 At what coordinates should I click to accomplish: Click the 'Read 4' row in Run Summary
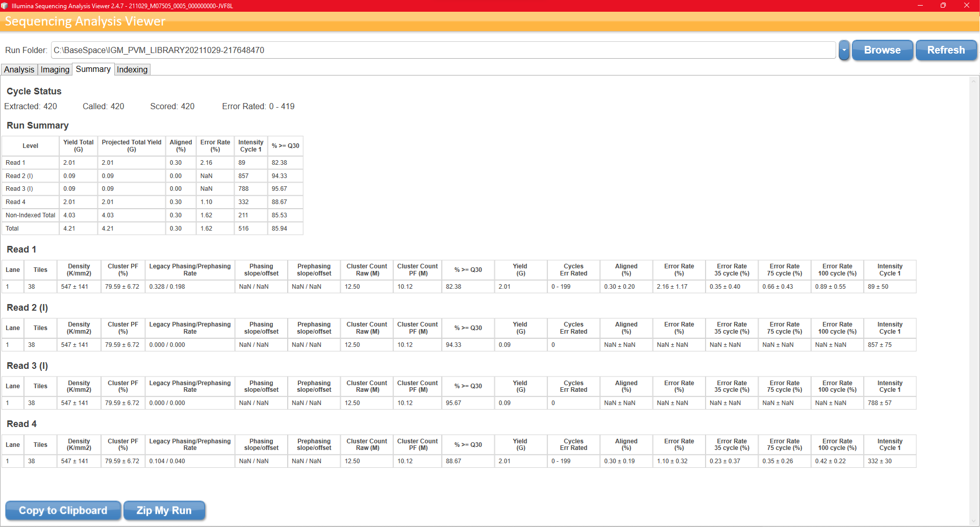coord(153,202)
